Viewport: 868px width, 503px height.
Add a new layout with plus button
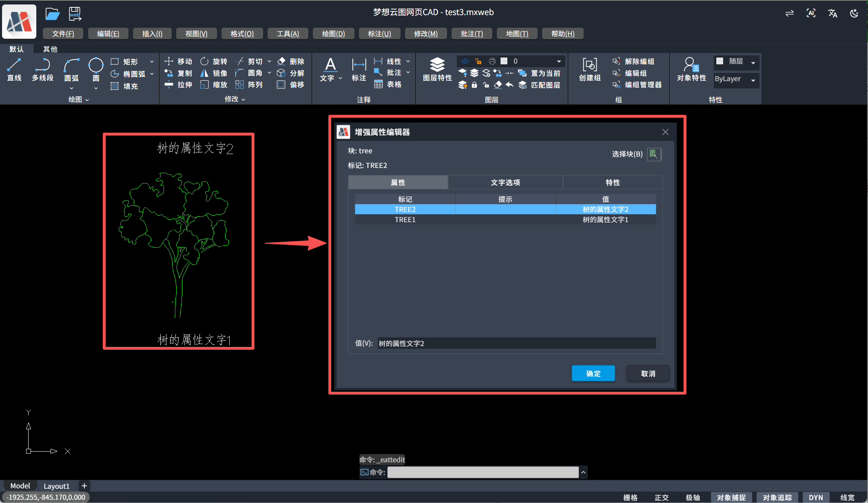pyautogui.click(x=84, y=486)
